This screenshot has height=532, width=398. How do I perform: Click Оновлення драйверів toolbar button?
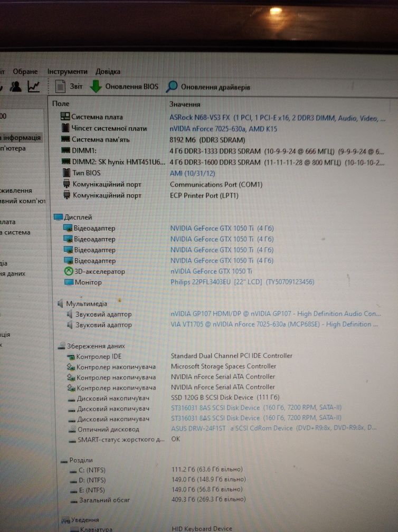click(x=209, y=87)
